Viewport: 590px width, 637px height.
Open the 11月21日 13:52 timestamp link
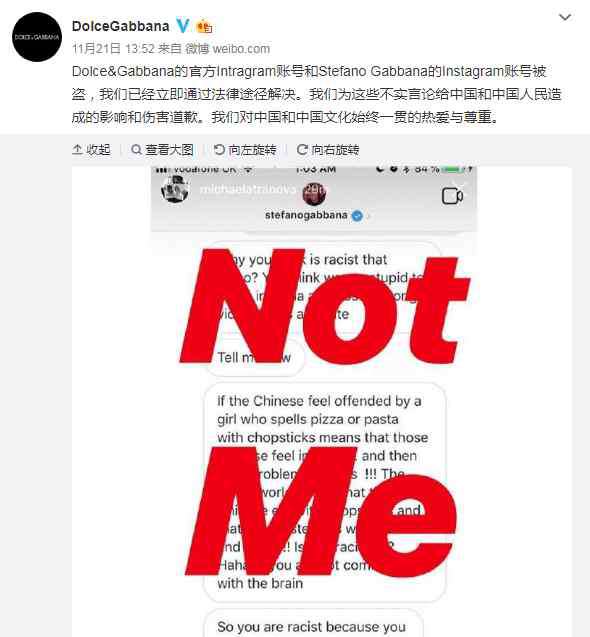point(113,49)
